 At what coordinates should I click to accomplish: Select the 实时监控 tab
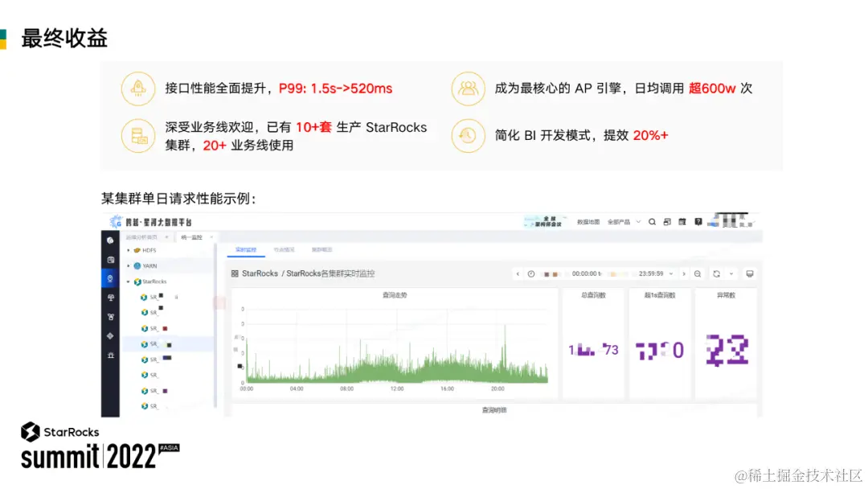pyautogui.click(x=246, y=250)
